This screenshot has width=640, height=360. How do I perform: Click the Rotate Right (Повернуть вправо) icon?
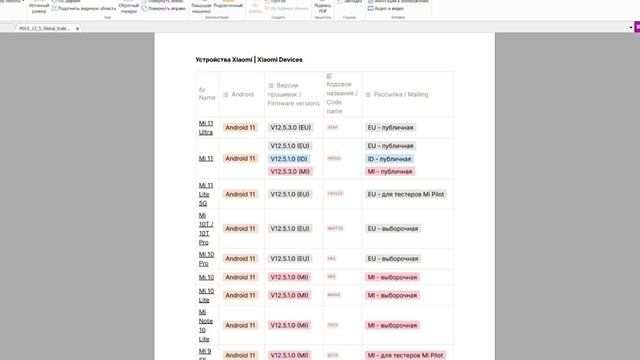click(x=144, y=9)
